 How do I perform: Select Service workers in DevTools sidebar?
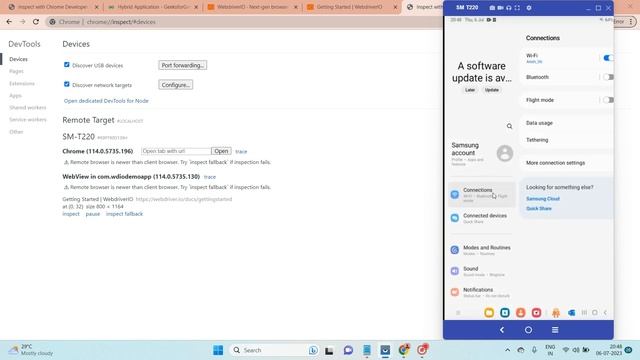click(x=28, y=120)
